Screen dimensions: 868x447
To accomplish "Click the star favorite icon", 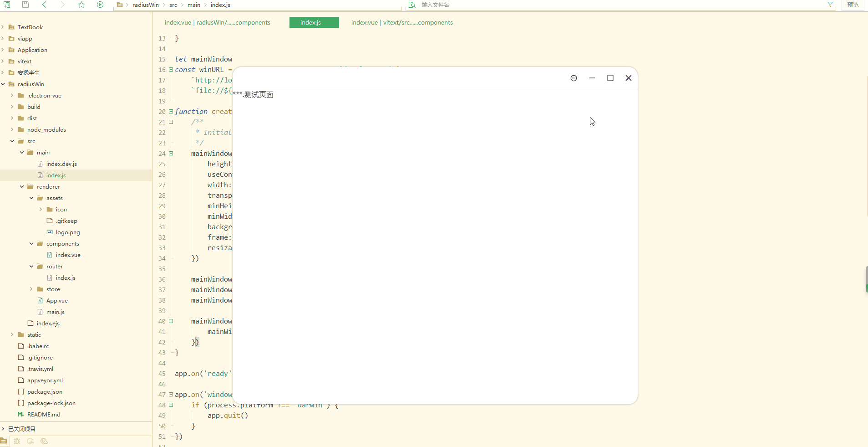I will pyautogui.click(x=81, y=5).
